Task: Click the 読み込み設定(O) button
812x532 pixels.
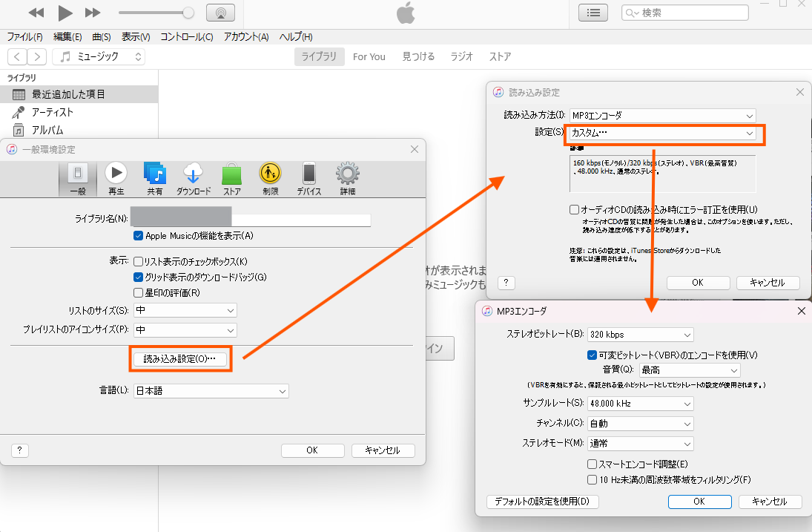Action: (x=179, y=359)
